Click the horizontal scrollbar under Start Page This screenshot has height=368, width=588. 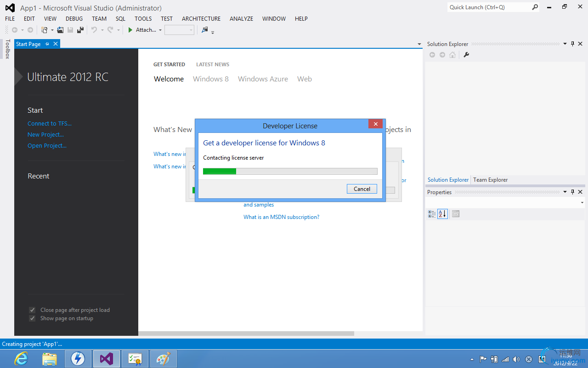coord(246,333)
